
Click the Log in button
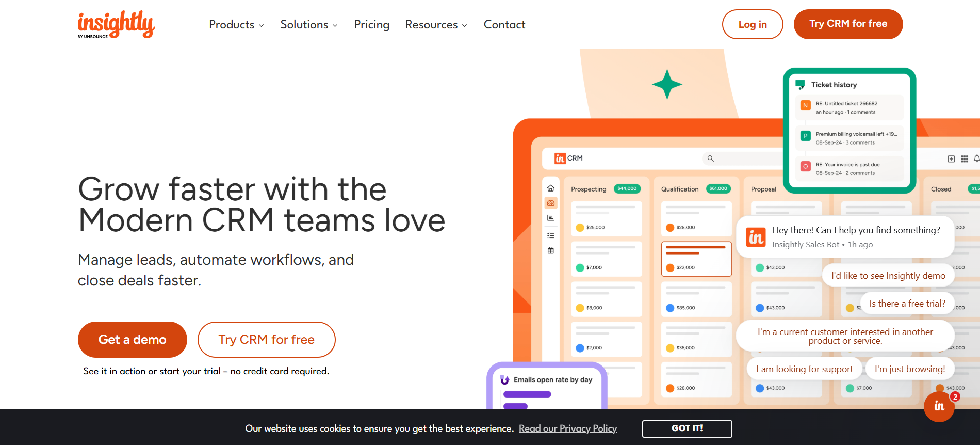point(753,24)
